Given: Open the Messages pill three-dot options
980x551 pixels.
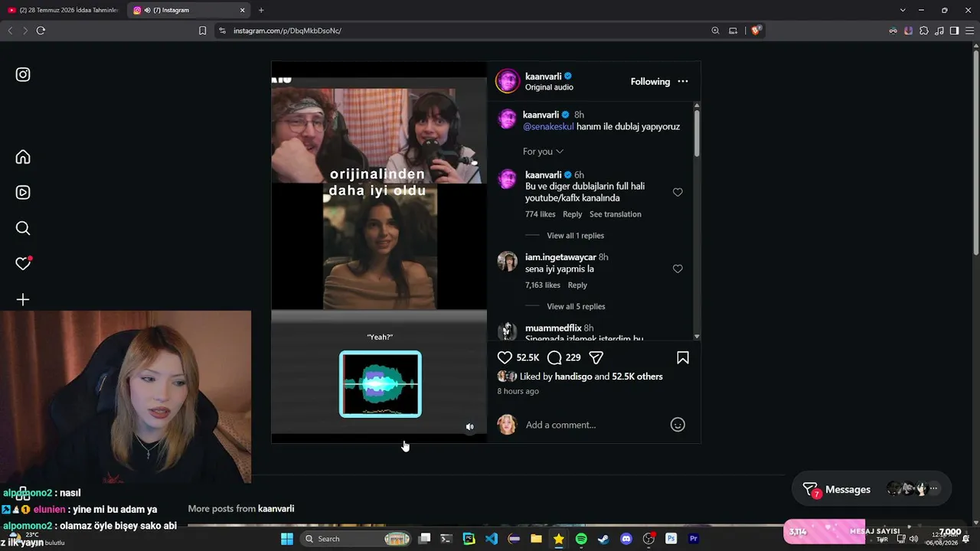Looking at the screenshot, I should (x=933, y=488).
